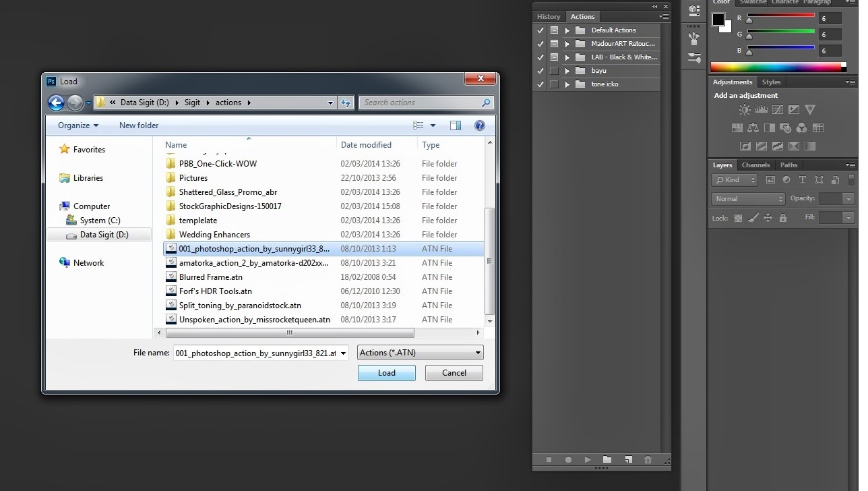Cancel the Load dialog
The image size is (868, 491).
click(454, 372)
